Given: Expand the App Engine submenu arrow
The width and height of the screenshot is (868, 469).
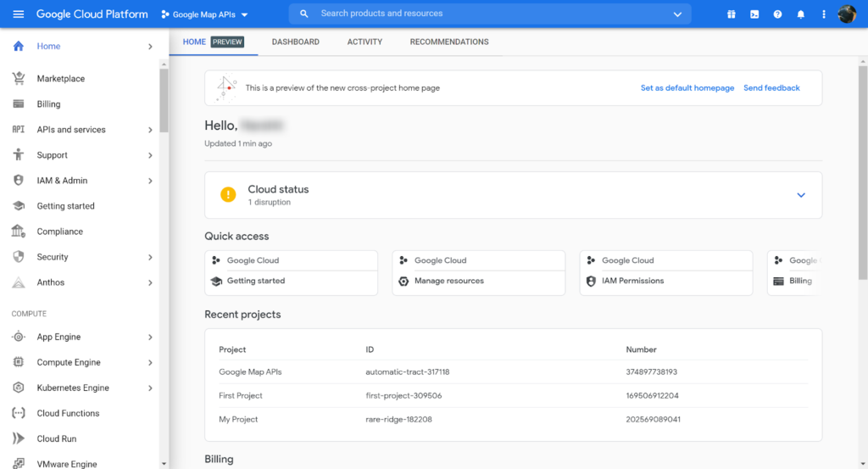Looking at the screenshot, I should coord(150,338).
